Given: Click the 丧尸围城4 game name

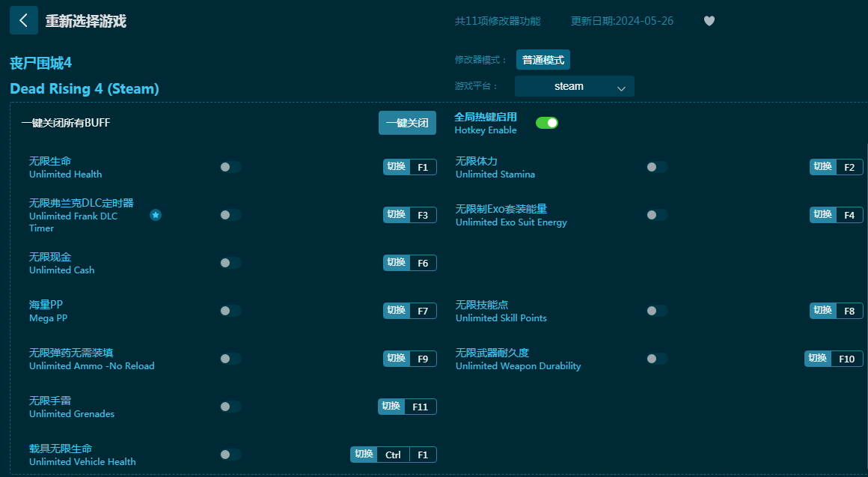Looking at the screenshot, I should (x=41, y=63).
